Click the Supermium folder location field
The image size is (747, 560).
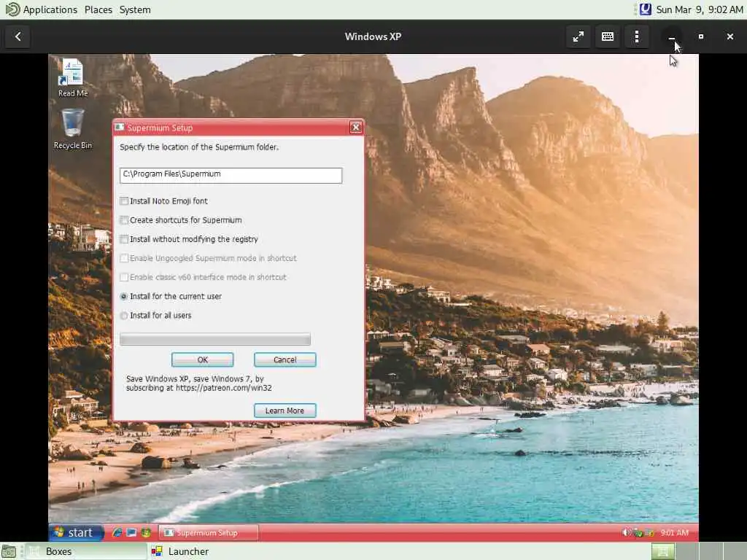(231, 175)
